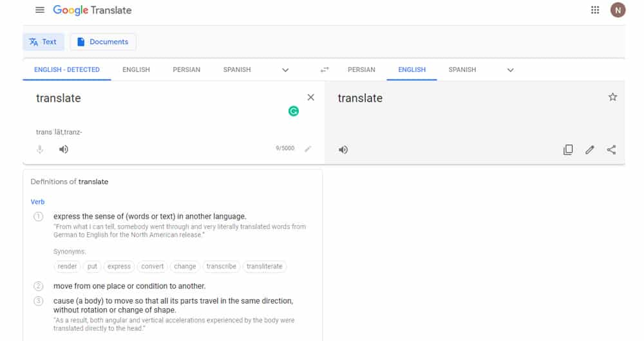The width and height of the screenshot is (644, 341).
Task: Activate voice input microphone
Action: pyautogui.click(x=40, y=149)
